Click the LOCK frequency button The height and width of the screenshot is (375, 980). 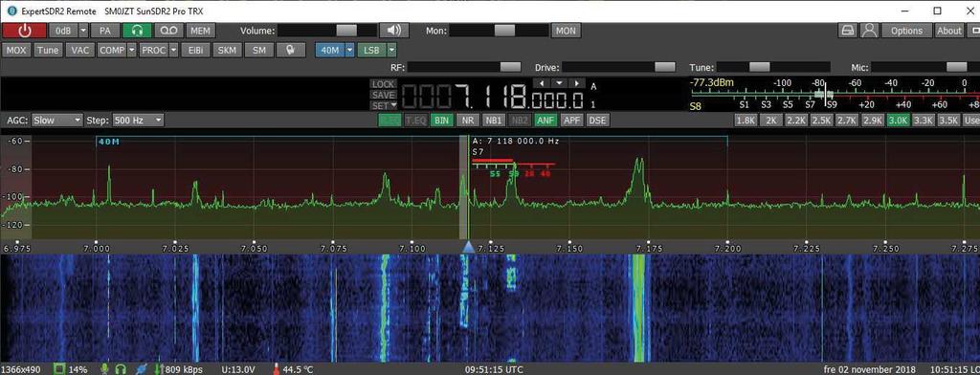coord(383,84)
